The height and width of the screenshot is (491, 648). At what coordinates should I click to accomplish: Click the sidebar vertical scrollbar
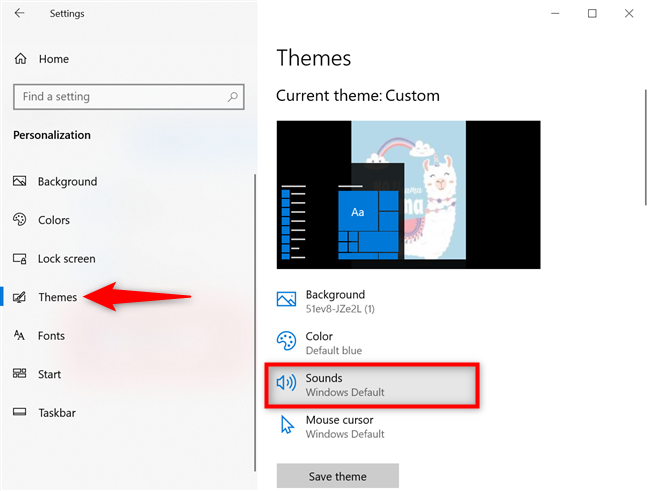pyautogui.click(x=255, y=322)
